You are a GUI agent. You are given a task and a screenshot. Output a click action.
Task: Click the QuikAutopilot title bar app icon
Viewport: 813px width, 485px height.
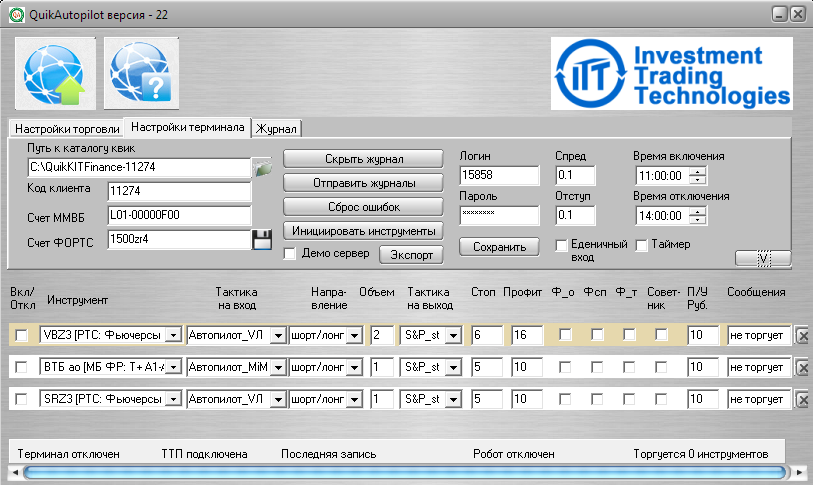coord(17,15)
